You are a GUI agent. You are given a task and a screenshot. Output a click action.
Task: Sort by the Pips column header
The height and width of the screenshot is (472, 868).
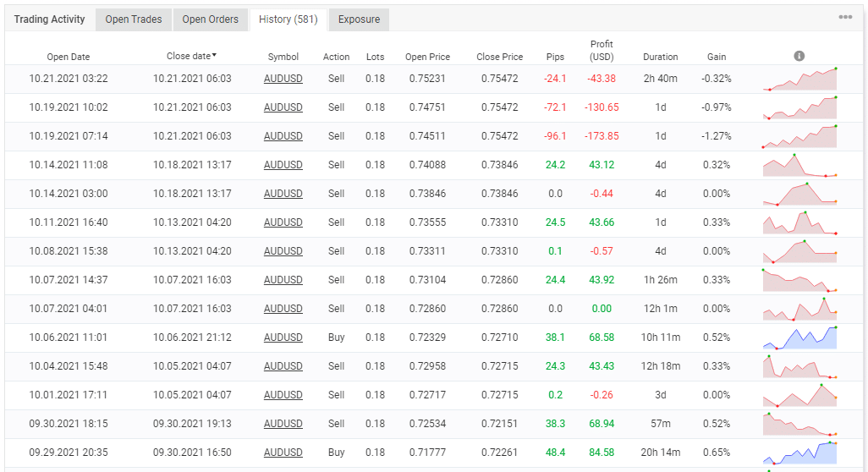click(554, 57)
